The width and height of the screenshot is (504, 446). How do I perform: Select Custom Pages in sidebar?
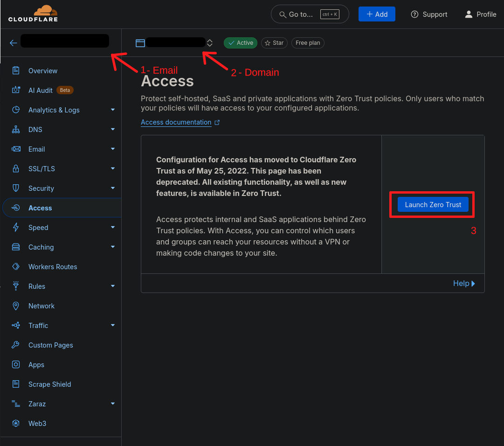tap(62, 345)
